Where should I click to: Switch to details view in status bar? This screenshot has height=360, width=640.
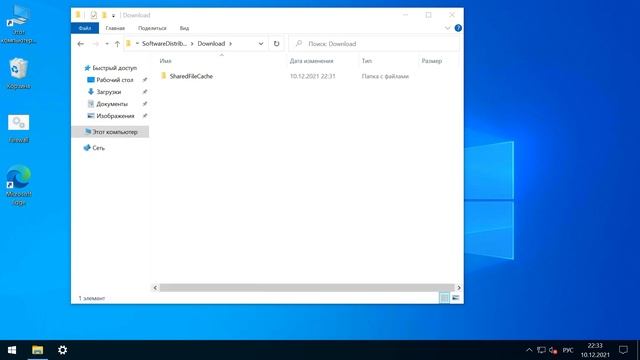pyautogui.click(x=444, y=298)
